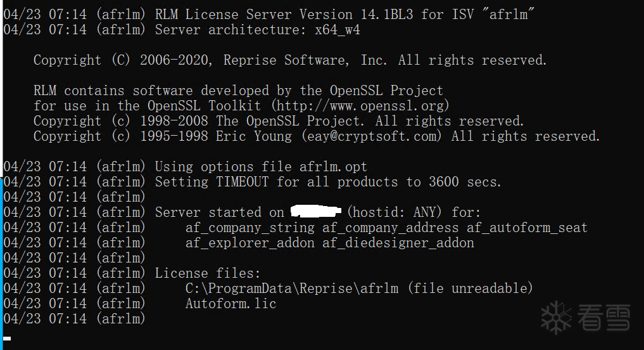Click the redacted hostname after "Server started on"

pyautogui.click(x=315, y=211)
